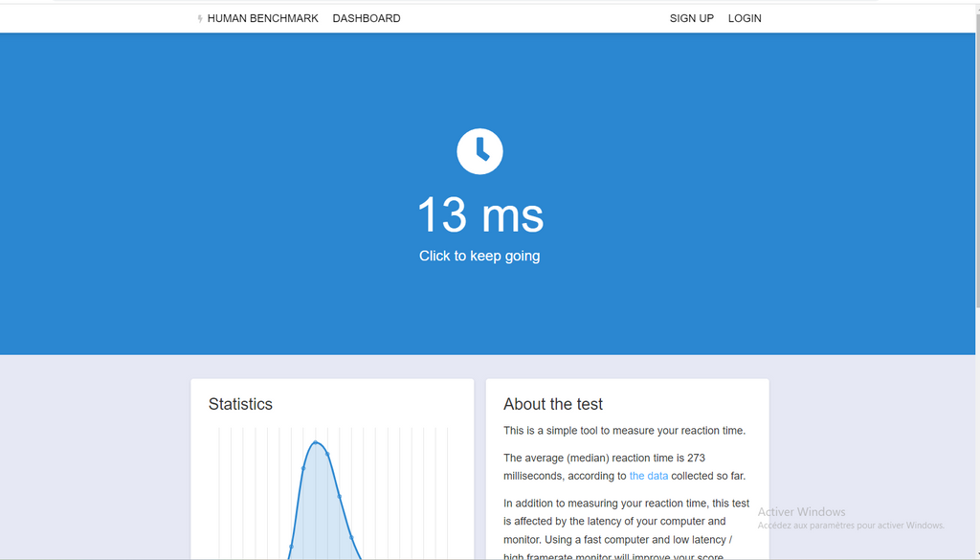Click the 'simple tool to measure' sentence
The height and width of the screenshot is (560, 980).
pos(624,431)
